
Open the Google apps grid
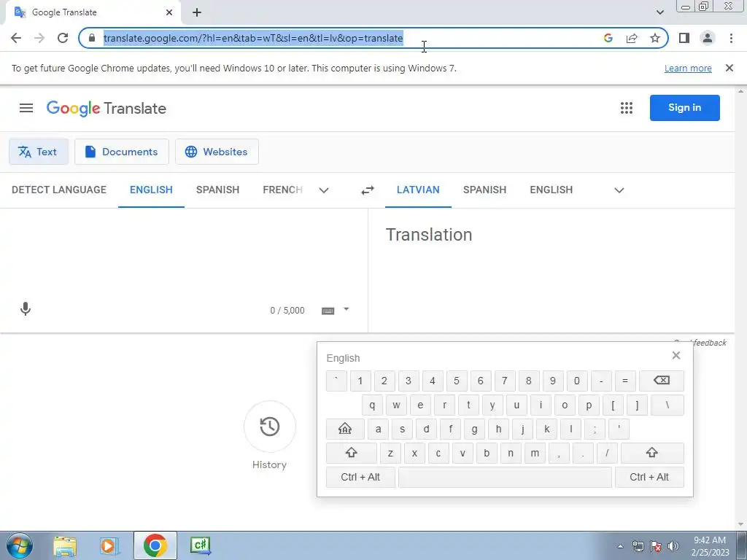pos(627,108)
